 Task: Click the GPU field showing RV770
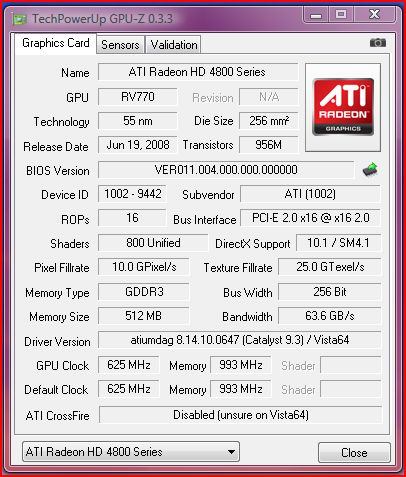[138, 97]
